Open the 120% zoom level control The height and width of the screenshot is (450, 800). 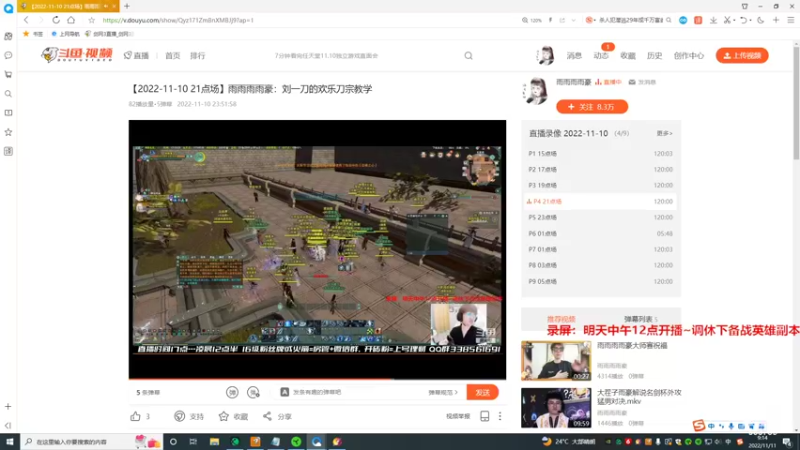click(x=532, y=20)
